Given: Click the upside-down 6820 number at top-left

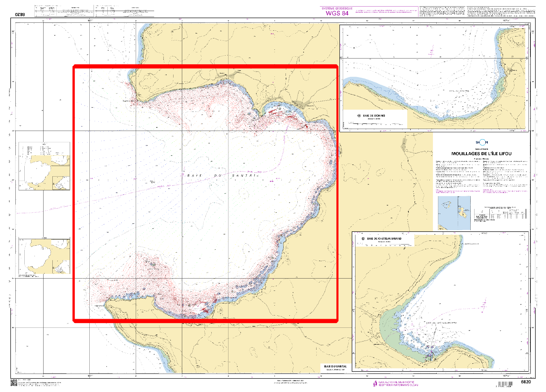Looking at the screenshot, I should 20,14.
